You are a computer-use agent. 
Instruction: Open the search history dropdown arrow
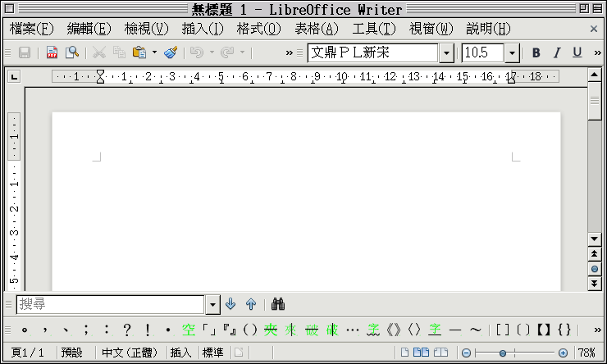click(212, 304)
